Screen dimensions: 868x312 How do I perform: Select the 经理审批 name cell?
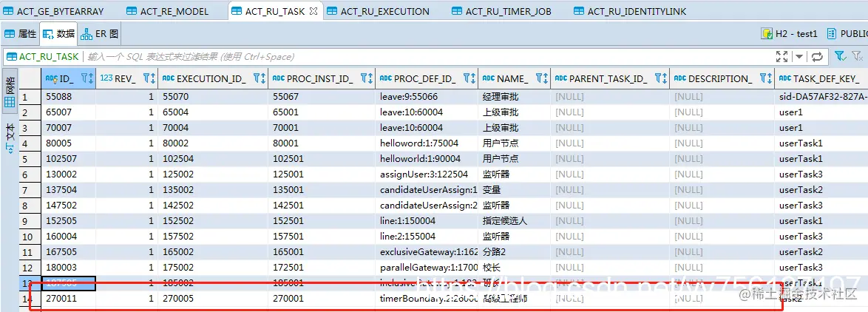coord(515,97)
